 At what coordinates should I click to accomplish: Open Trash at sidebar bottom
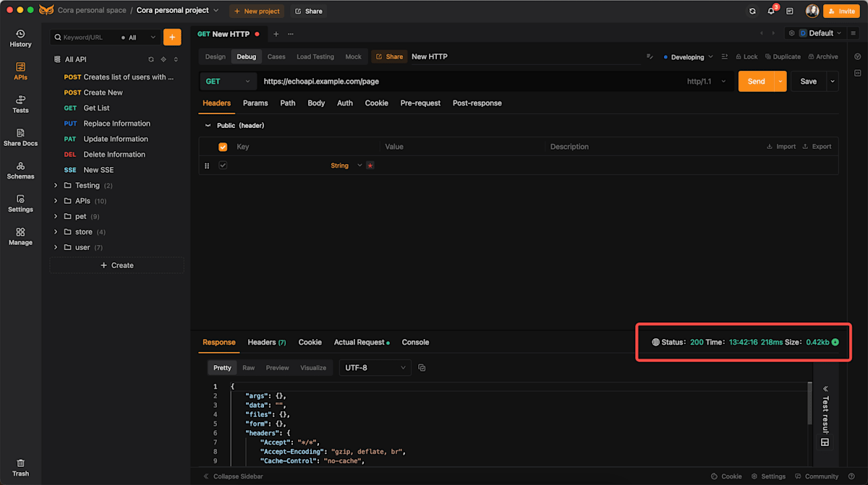pos(20,468)
